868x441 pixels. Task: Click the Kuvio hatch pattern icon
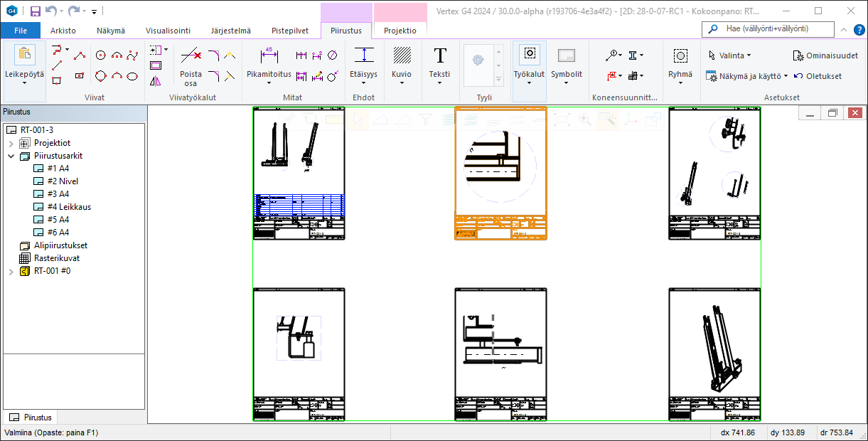click(x=402, y=55)
